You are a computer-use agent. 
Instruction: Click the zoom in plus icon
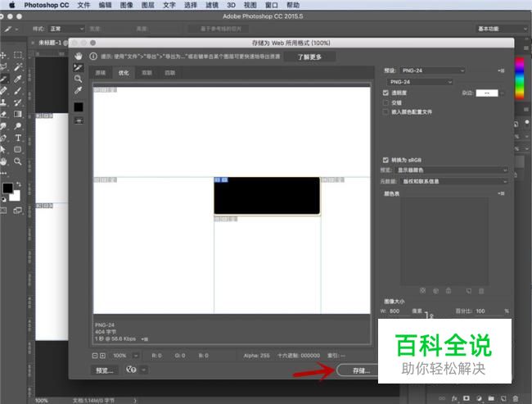[102, 356]
